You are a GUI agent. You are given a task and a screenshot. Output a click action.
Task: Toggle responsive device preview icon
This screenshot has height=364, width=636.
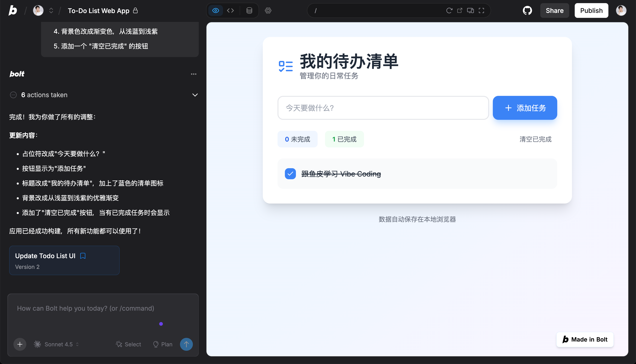click(470, 10)
